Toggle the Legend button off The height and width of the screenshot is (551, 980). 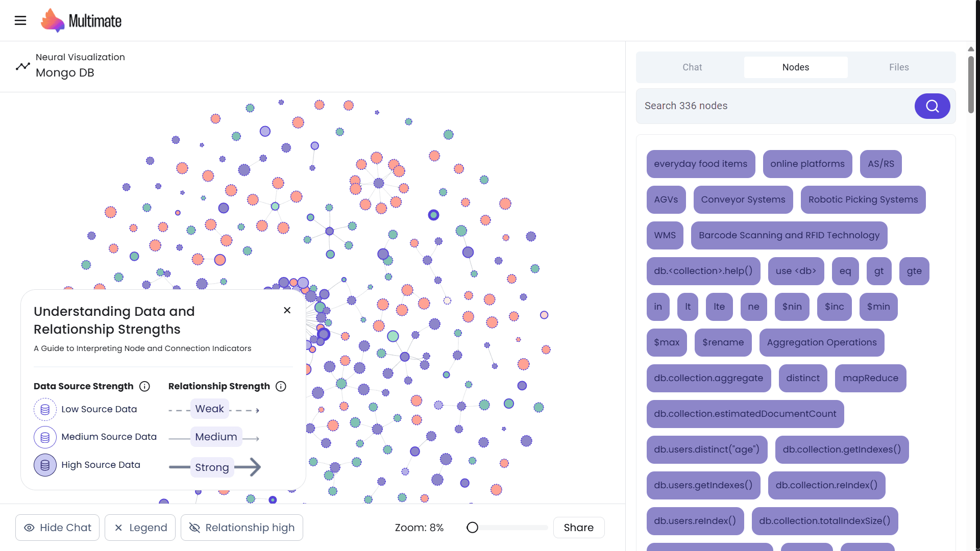point(140,528)
